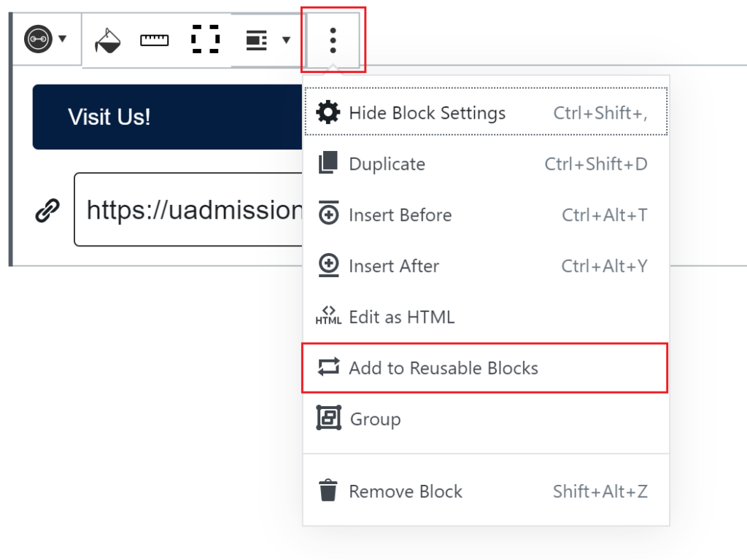Screen dimensions: 747x560
Task: Select Add to Reusable Blocks
Action: click(x=485, y=367)
